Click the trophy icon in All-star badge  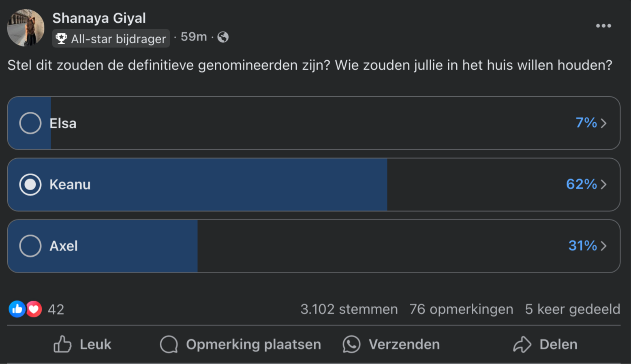61,39
